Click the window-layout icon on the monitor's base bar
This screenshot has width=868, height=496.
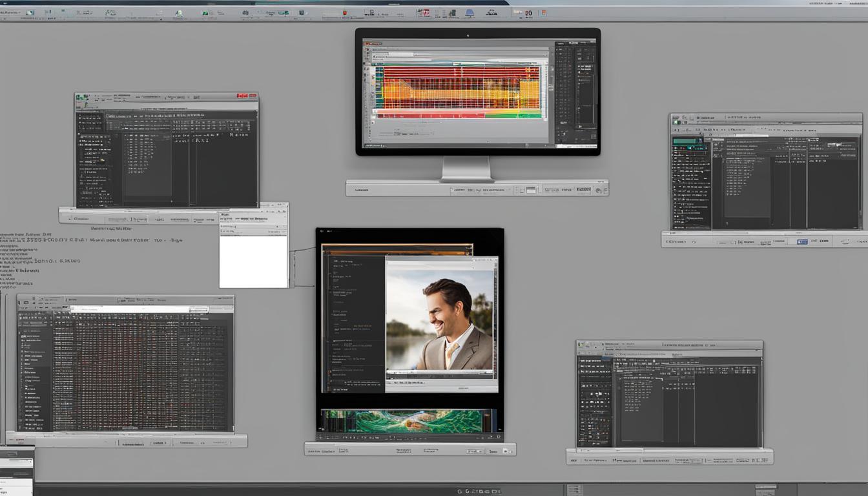[x=531, y=190]
